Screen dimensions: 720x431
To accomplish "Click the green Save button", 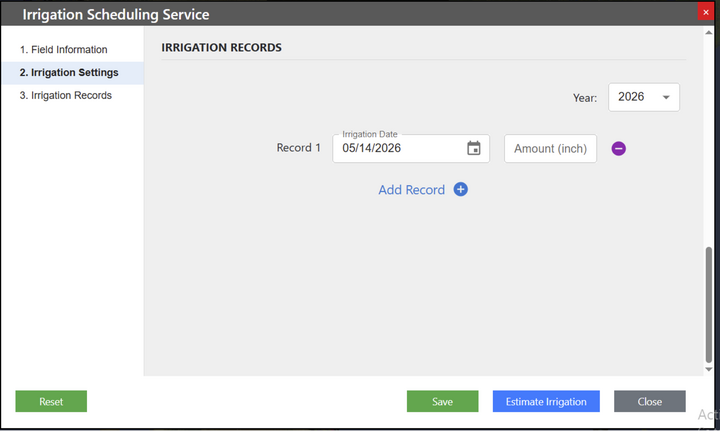I will click(x=442, y=401).
